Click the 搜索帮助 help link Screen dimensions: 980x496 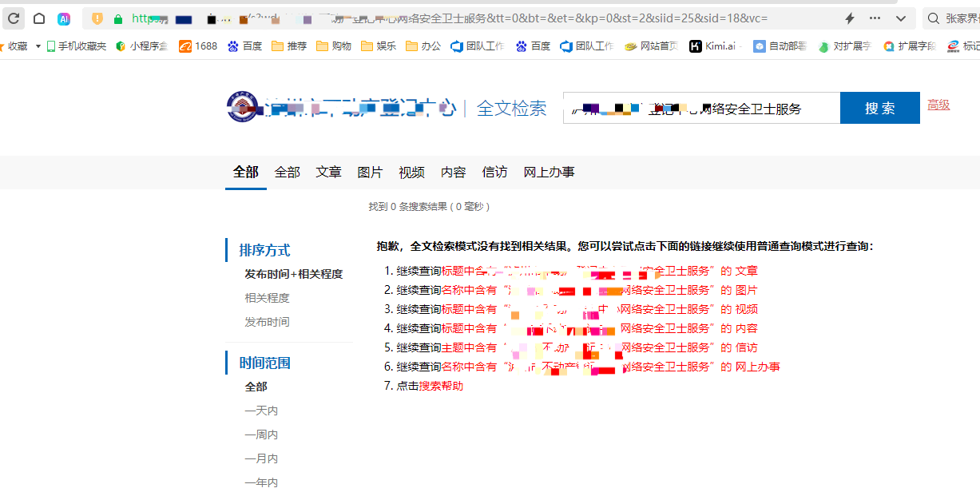(441, 386)
